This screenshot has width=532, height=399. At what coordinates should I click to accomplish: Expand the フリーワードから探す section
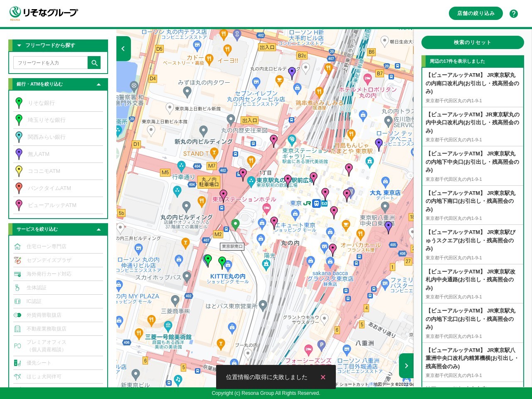(19, 46)
